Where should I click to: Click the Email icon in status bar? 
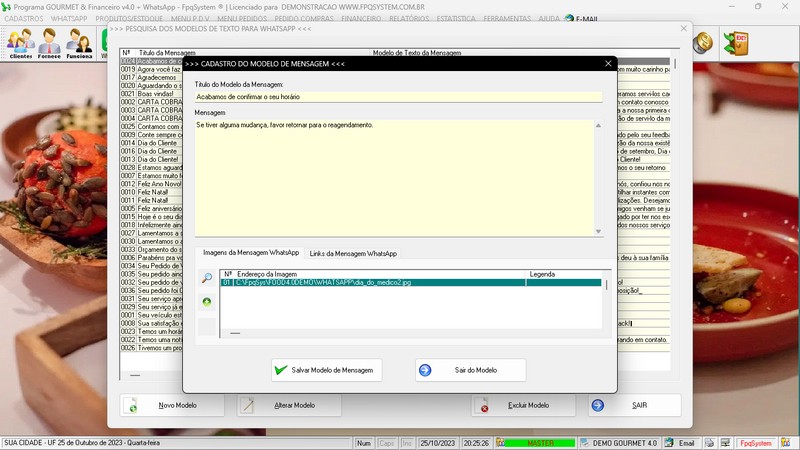[669, 443]
